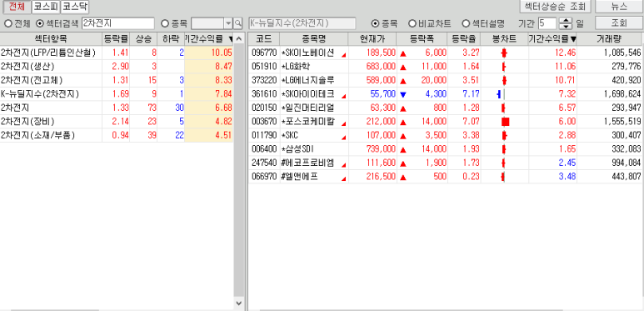Select sector row 2차전지(LFP/리튬인산철)
Image resolution: width=644 pixels, height=311 pixels.
pos(117,53)
